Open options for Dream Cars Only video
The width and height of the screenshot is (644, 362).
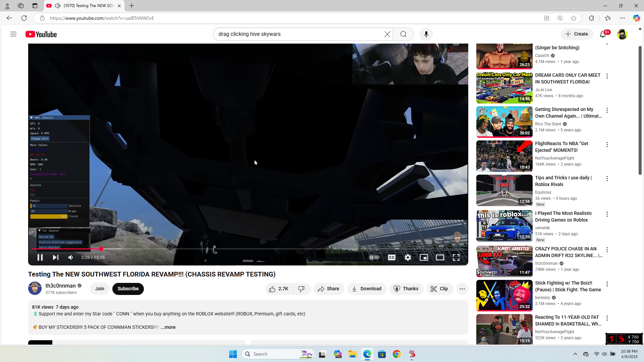click(607, 76)
